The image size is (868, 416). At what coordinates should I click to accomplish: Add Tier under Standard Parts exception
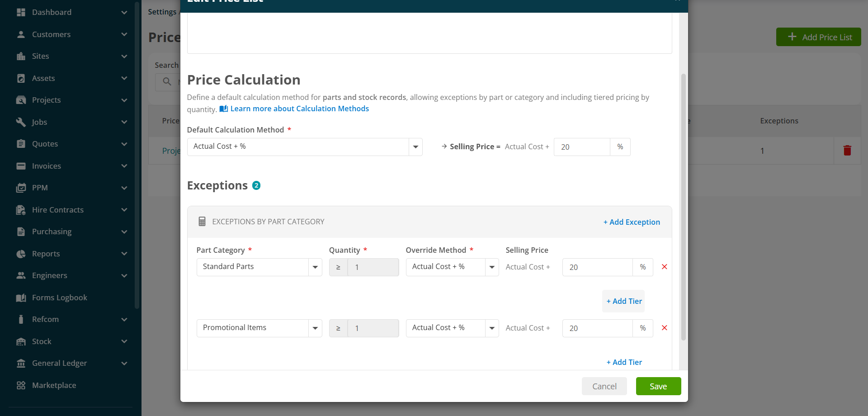click(624, 301)
